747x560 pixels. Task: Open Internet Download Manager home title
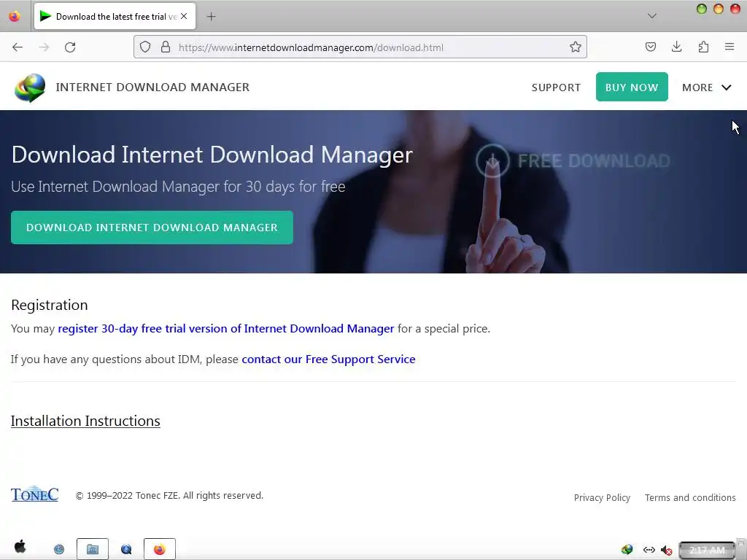click(152, 87)
